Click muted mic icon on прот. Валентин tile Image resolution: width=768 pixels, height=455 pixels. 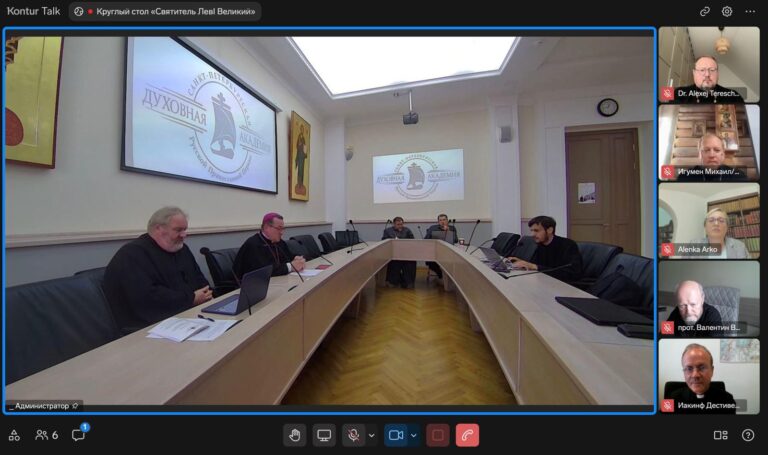pyautogui.click(x=667, y=327)
